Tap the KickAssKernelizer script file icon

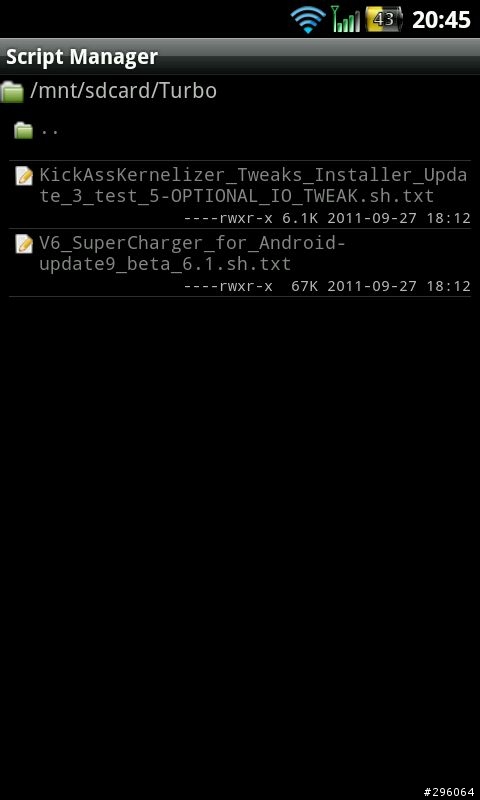click(24, 176)
